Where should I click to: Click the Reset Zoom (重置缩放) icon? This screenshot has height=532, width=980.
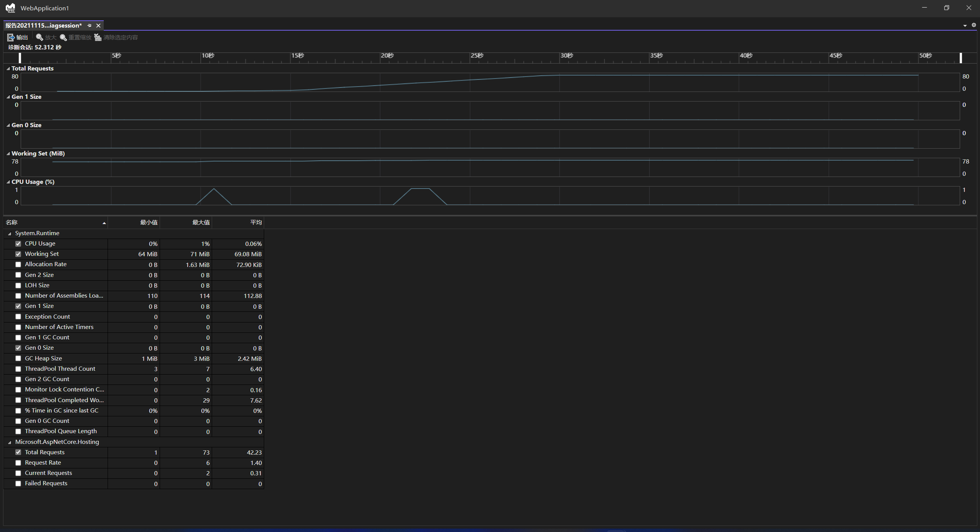point(63,37)
